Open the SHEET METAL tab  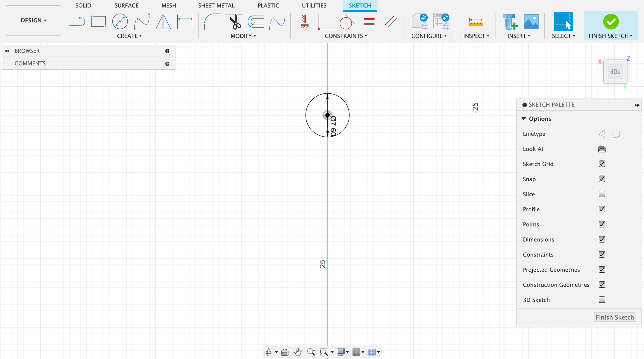[x=216, y=5]
